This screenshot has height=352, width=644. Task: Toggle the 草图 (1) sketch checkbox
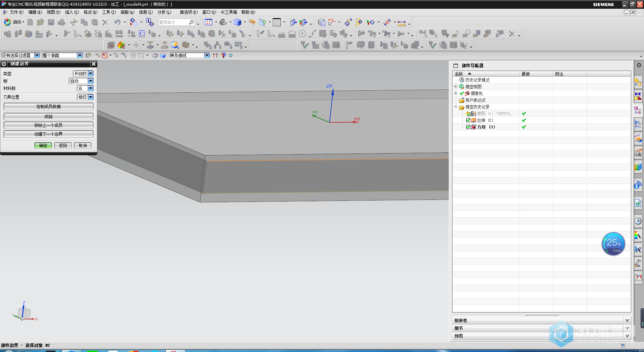(x=468, y=114)
